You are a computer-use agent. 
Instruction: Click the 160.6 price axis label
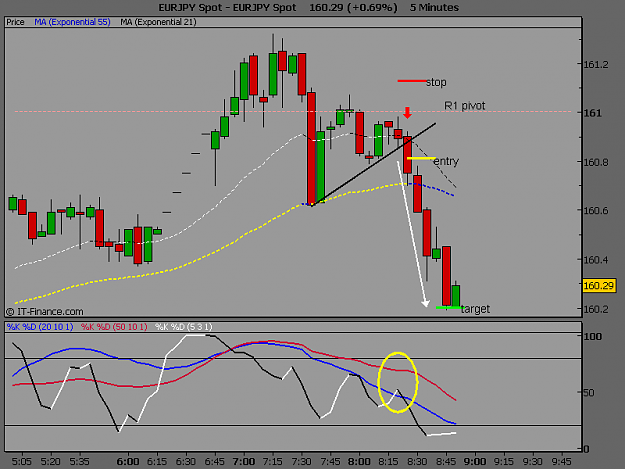tap(596, 210)
